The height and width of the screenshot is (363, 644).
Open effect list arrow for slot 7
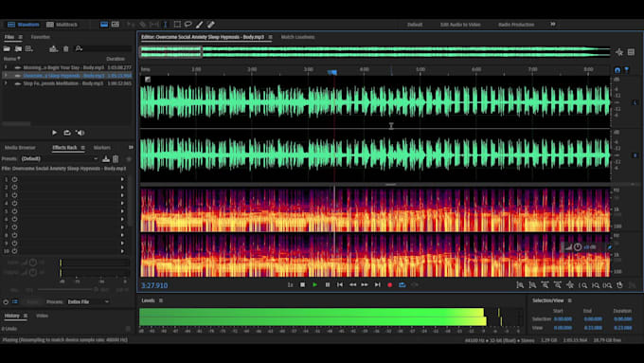pos(122,227)
